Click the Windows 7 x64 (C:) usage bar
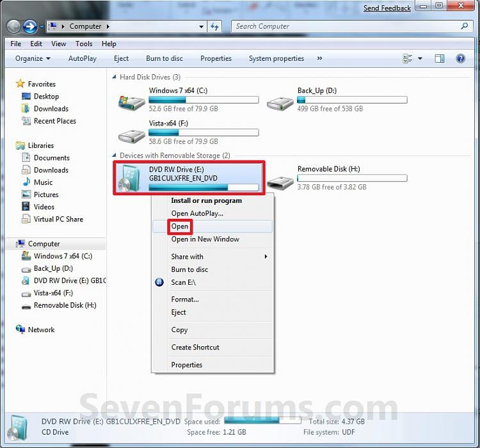 click(204, 100)
